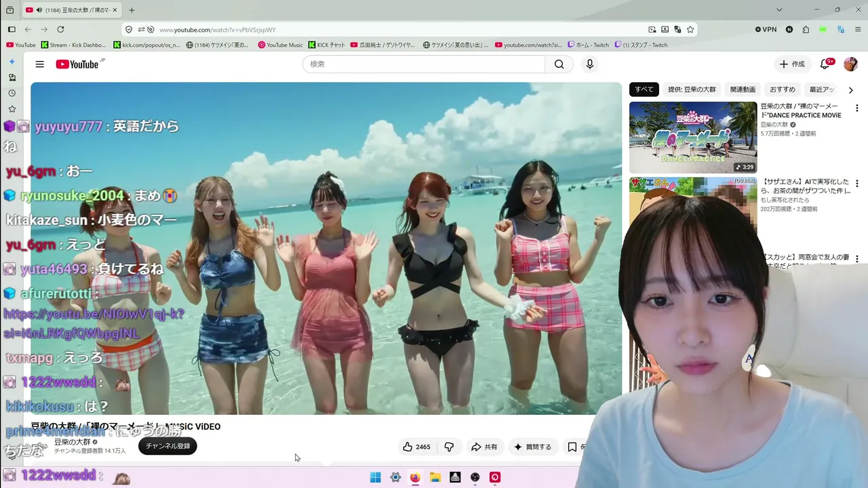Open the browser extensions puzzle icon
The image size is (868, 488).
pyautogui.click(x=806, y=29)
